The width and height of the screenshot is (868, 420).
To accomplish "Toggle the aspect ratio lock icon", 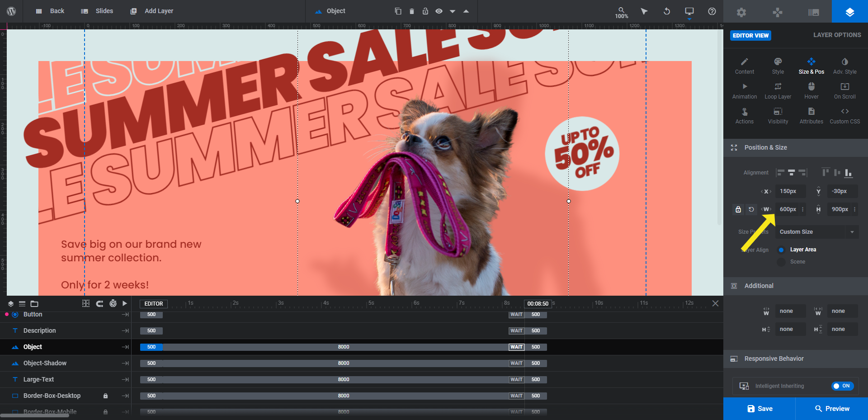I will [738, 209].
